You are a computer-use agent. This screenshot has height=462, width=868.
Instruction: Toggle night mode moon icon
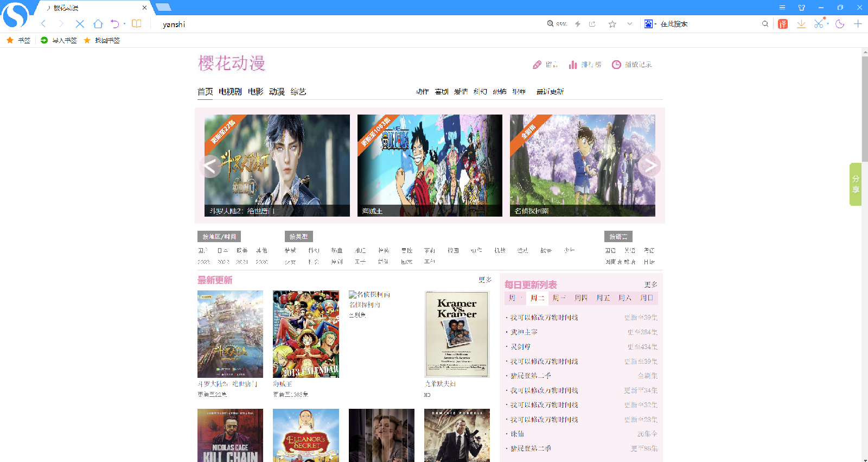[840, 24]
